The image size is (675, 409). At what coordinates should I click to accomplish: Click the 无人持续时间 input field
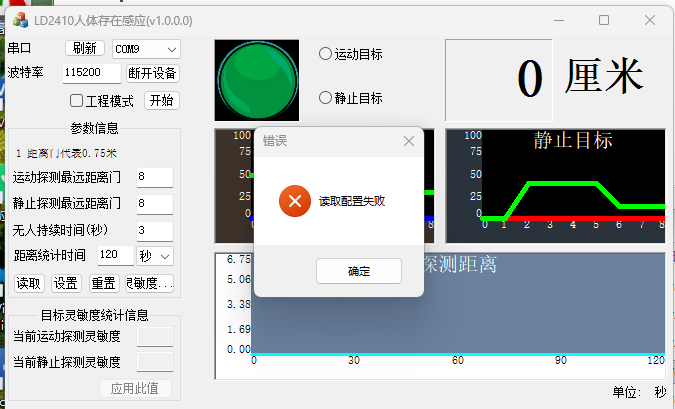pyautogui.click(x=154, y=230)
